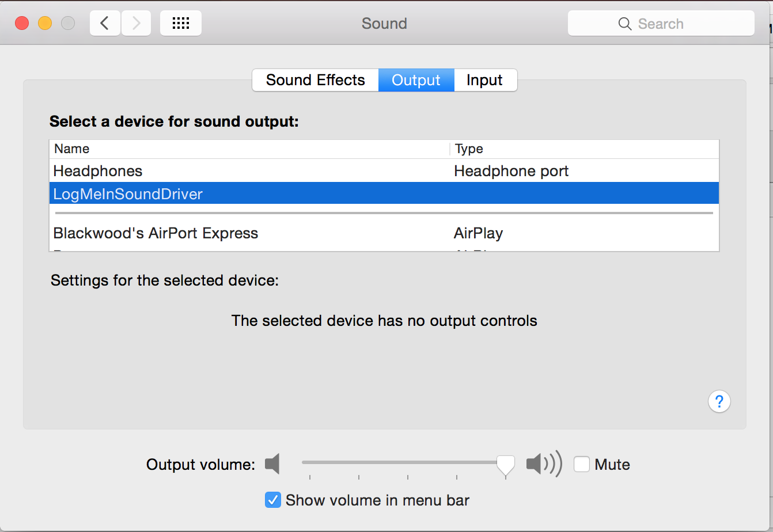Click the Type column header

tap(469, 149)
